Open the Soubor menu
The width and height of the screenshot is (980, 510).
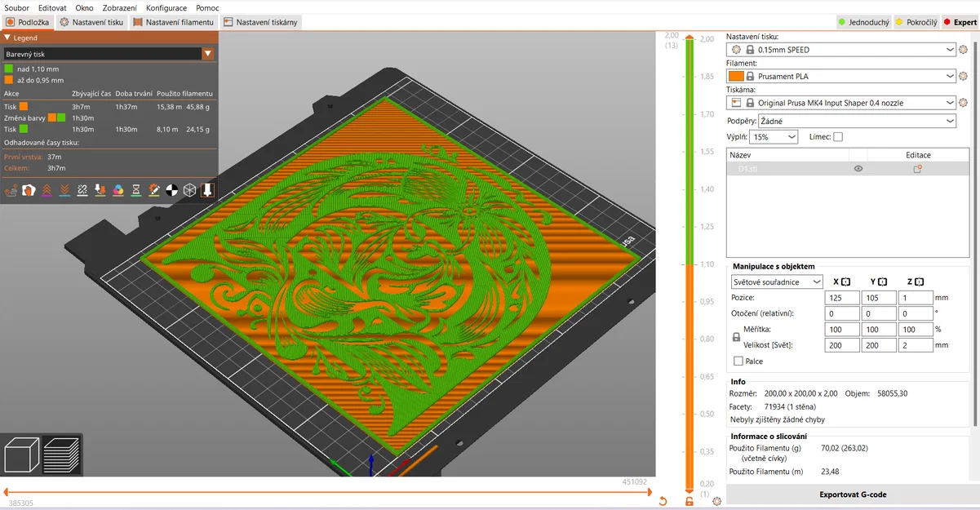click(x=16, y=7)
